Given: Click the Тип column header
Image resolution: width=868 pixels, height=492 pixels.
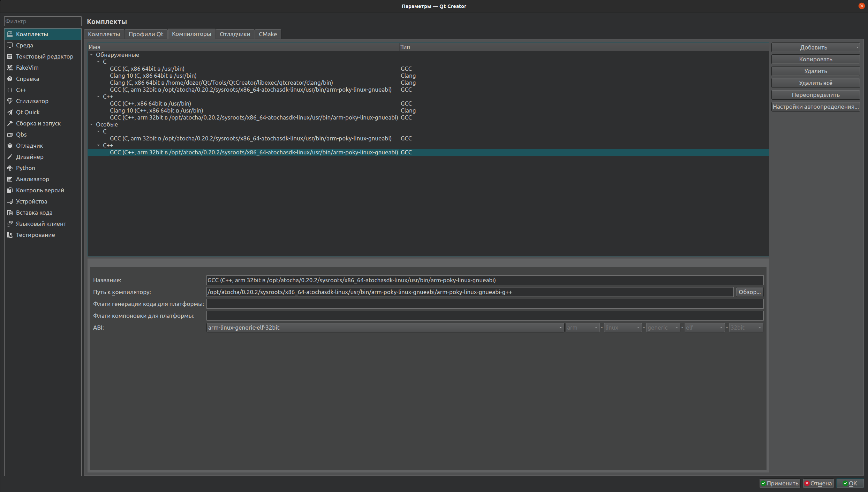Looking at the screenshot, I should [584, 47].
